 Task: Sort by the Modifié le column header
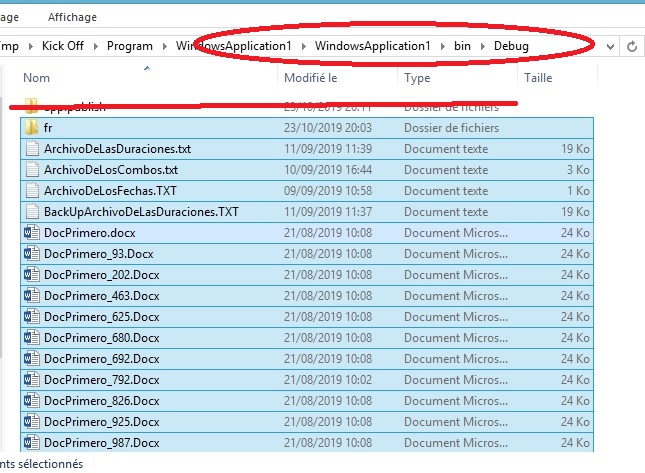[311, 78]
